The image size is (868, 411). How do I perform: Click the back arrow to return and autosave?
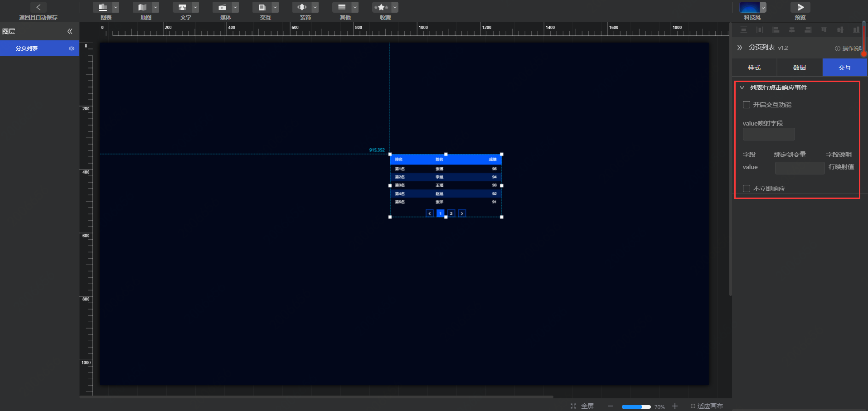pyautogui.click(x=39, y=7)
